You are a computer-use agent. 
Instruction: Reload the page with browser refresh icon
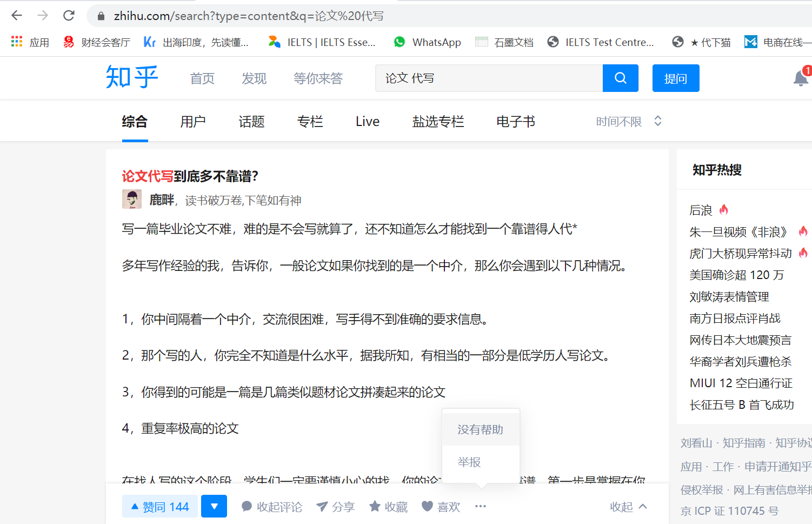(x=69, y=15)
